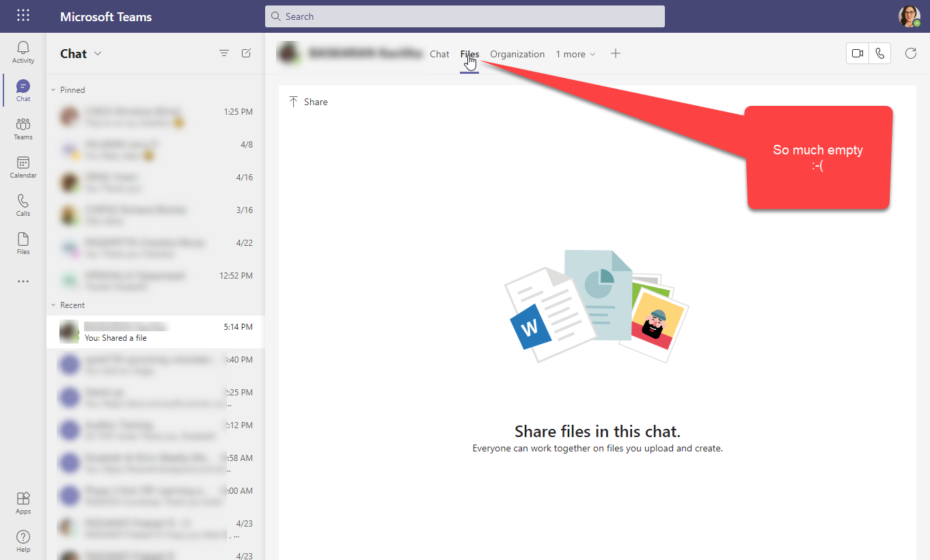Open the Activity feed
Viewport: 930px width, 560px height.
coord(23,52)
